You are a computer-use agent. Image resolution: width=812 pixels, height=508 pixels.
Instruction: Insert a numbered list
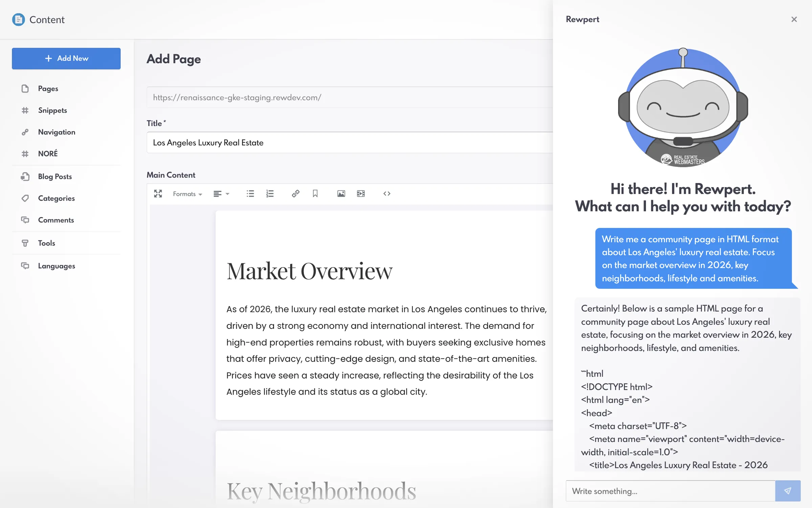click(x=270, y=193)
